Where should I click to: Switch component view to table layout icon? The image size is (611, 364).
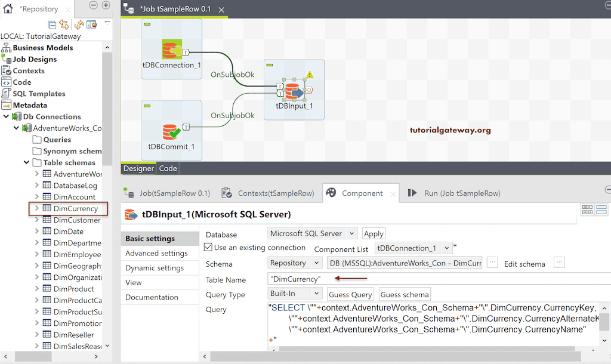pyautogui.click(x=587, y=209)
